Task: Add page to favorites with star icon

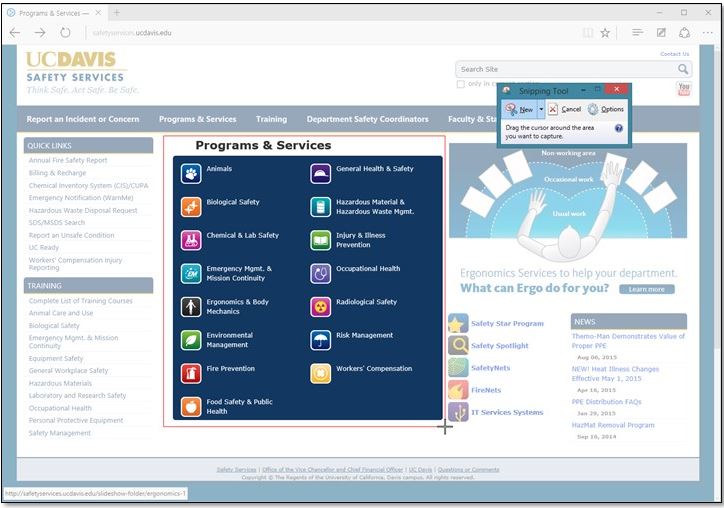Action: tap(605, 33)
